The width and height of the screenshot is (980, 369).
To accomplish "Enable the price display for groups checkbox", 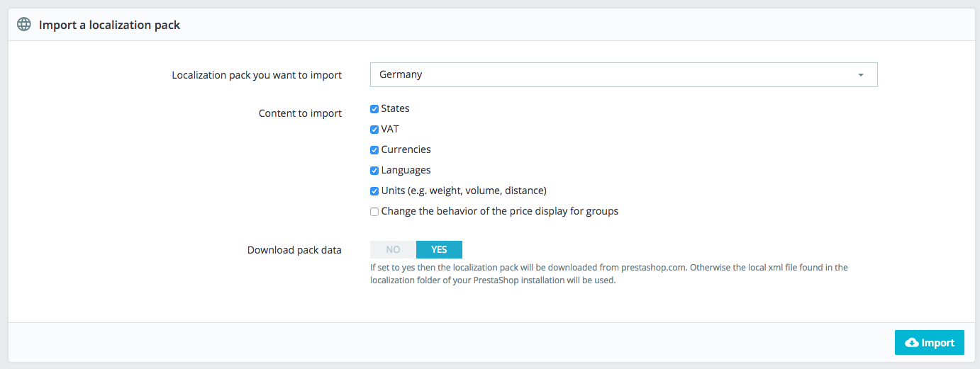I will [374, 212].
